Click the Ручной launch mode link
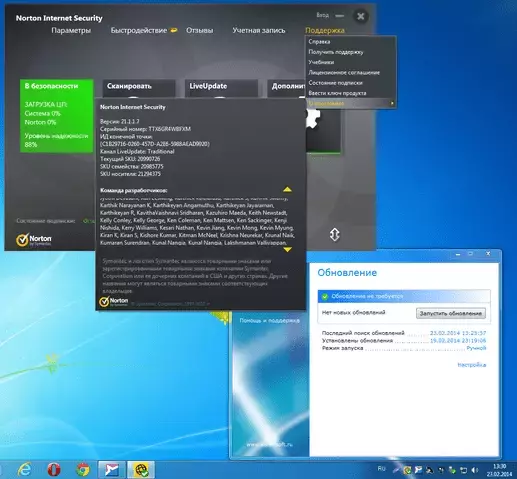The height and width of the screenshot is (479, 517). tap(476, 348)
